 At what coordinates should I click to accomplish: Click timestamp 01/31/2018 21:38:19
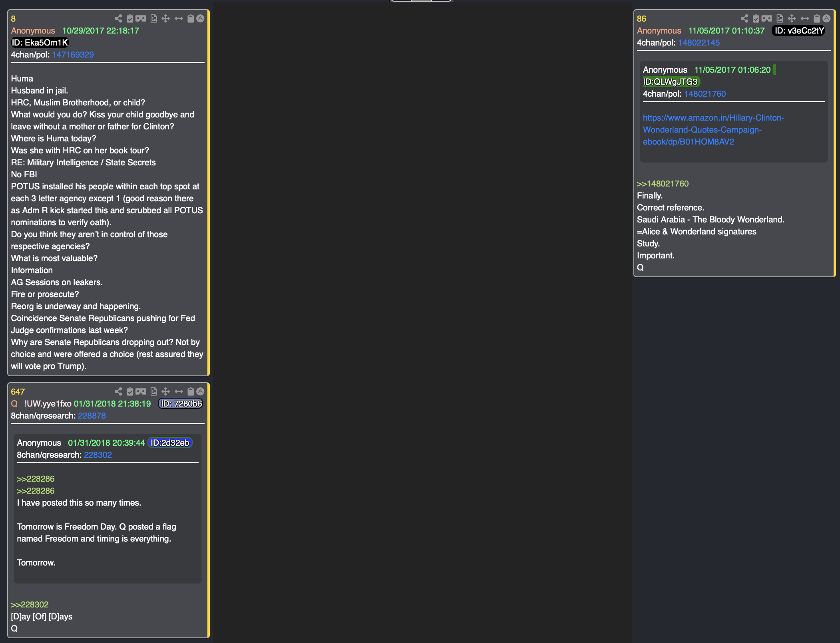click(112, 404)
